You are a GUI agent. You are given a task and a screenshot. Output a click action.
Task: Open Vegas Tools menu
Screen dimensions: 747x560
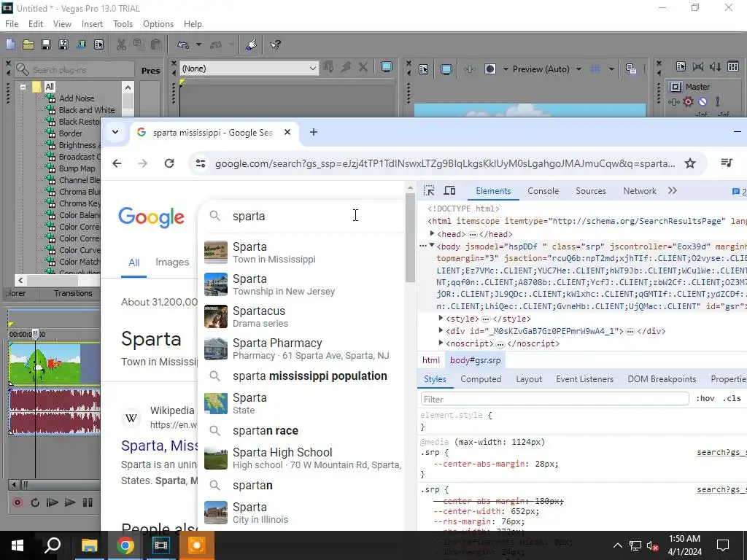tap(123, 24)
